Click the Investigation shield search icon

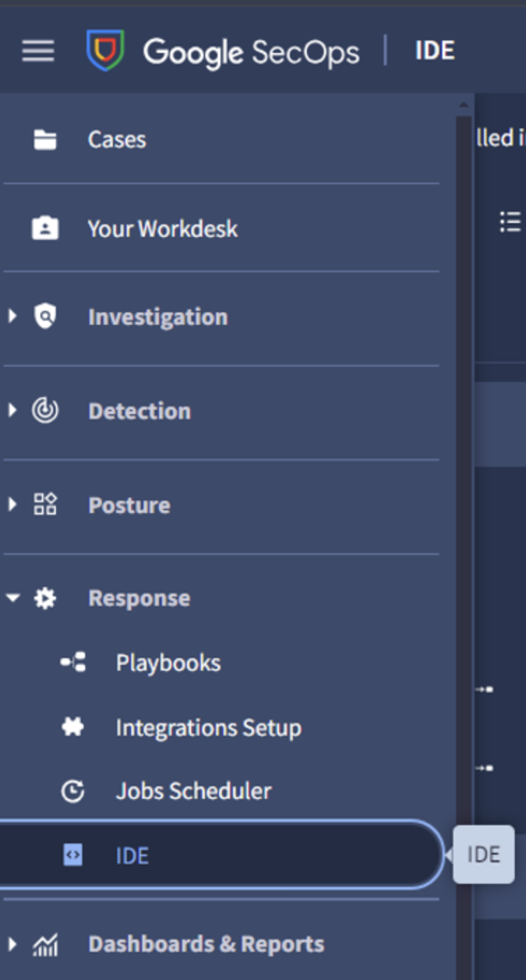(45, 317)
